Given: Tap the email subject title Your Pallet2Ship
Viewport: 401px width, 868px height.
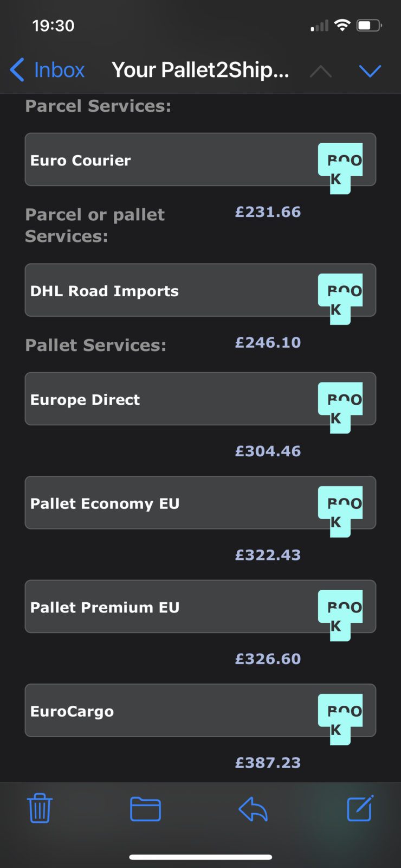Looking at the screenshot, I should 200,70.
